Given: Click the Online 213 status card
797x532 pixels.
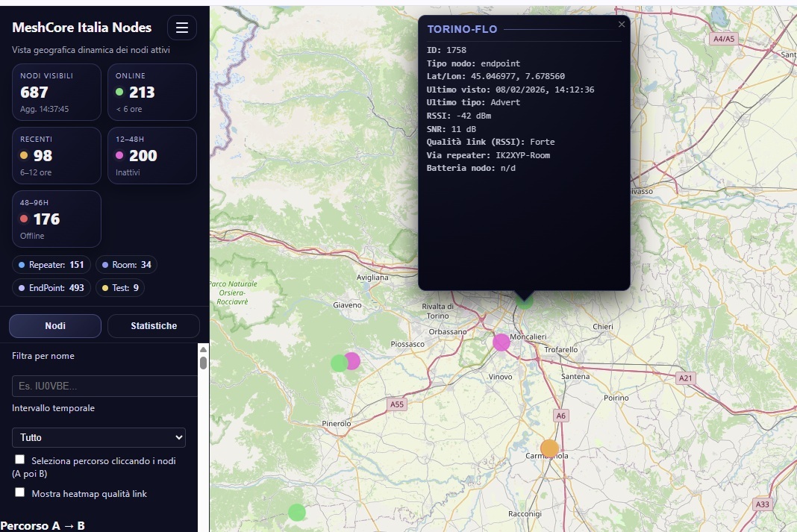Looking at the screenshot, I should pos(151,92).
